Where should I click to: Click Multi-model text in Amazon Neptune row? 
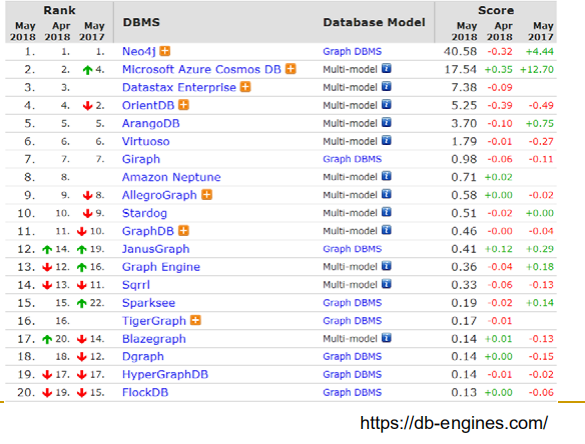350,177
